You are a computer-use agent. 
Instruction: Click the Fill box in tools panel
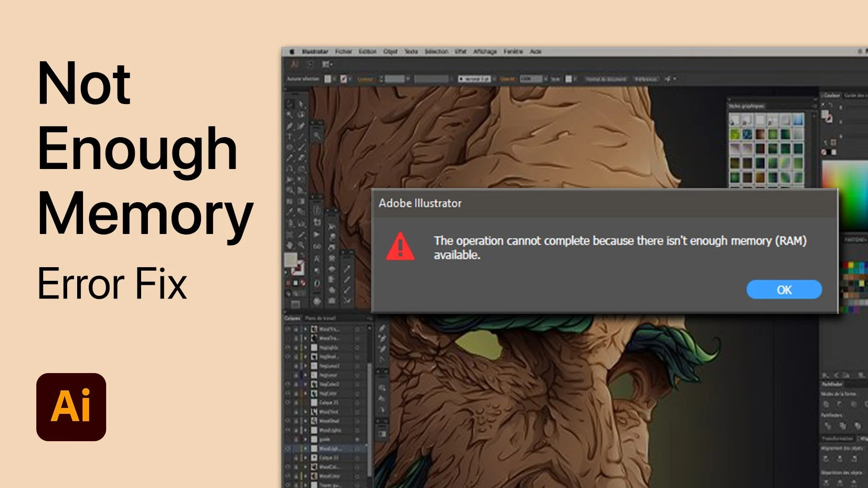click(291, 260)
